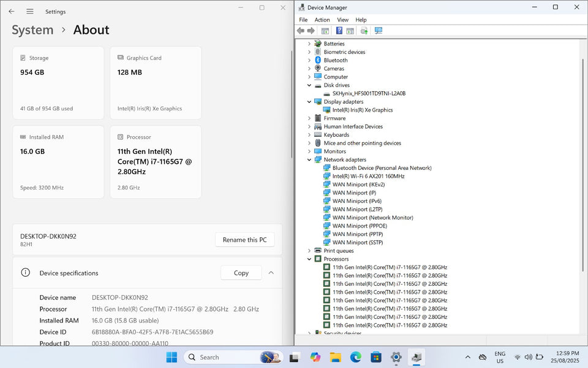Open the Storage card showing 954 GB
Image resolution: width=588 pixels, height=368 pixels.
tap(58, 83)
